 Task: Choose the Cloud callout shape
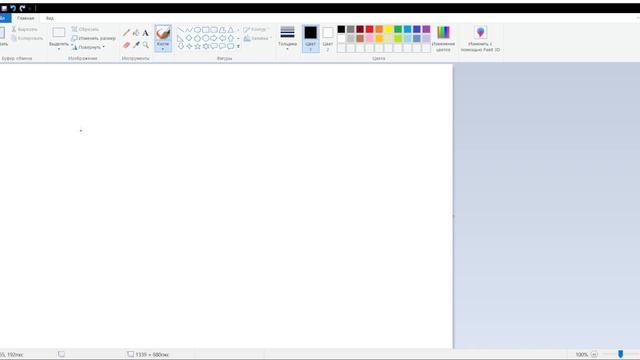(231, 46)
